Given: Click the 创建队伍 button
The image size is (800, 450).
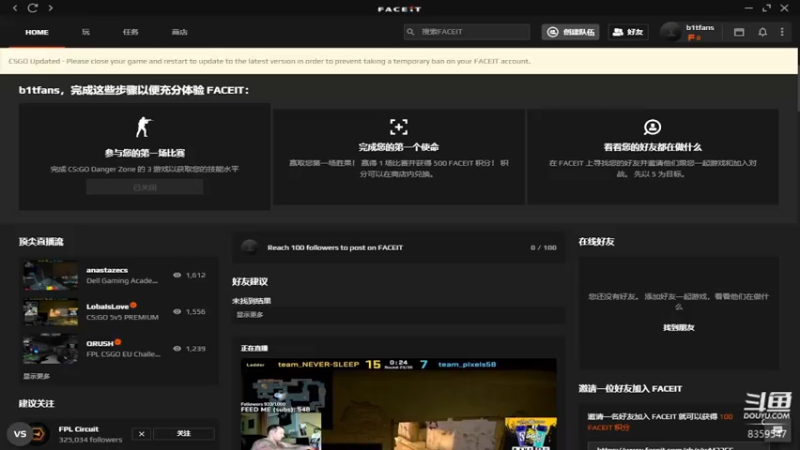Looking at the screenshot, I should pyautogui.click(x=570, y=32).
